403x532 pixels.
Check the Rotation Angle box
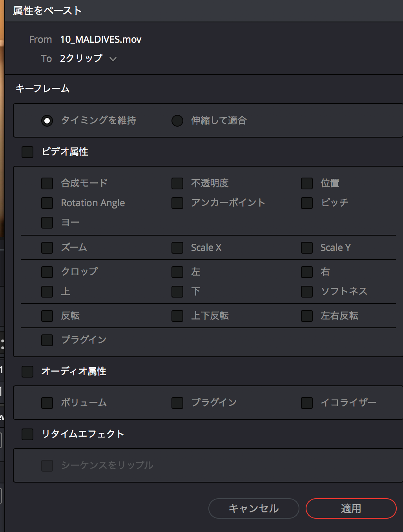click(x=47, y=203)
